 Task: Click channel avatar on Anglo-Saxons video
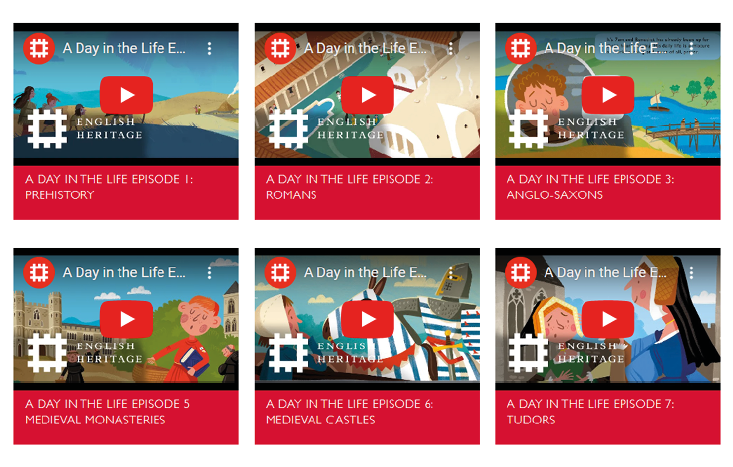521,48
